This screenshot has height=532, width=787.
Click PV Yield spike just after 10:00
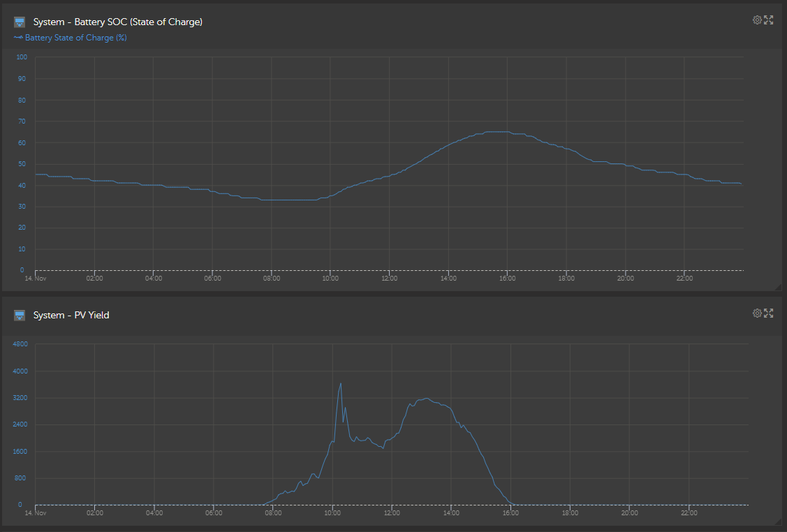click(x=341, y=384)
